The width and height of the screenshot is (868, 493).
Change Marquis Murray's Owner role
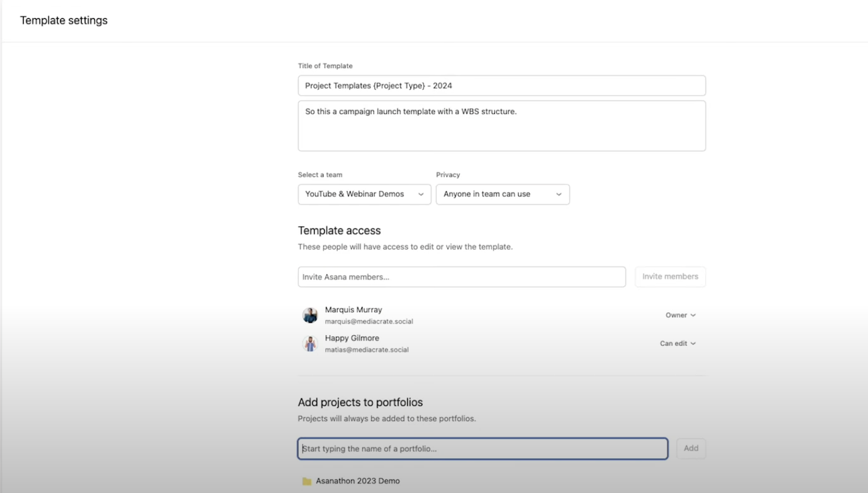point(680,315)
